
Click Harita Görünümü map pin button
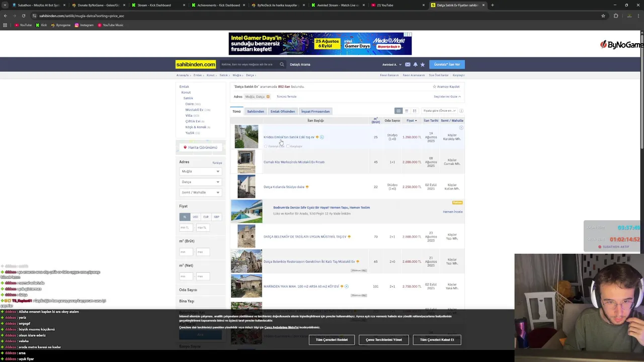click(x=200, y=147)
